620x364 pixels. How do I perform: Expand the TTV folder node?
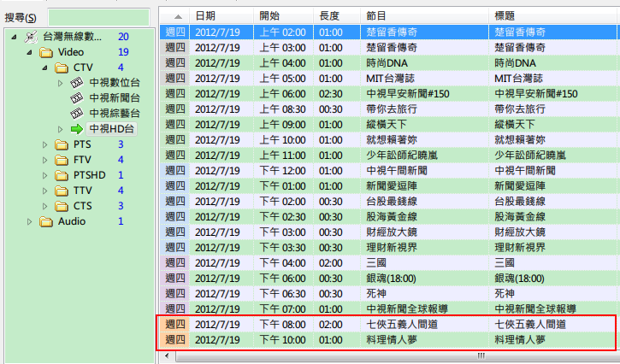click(x=44, y=191)
